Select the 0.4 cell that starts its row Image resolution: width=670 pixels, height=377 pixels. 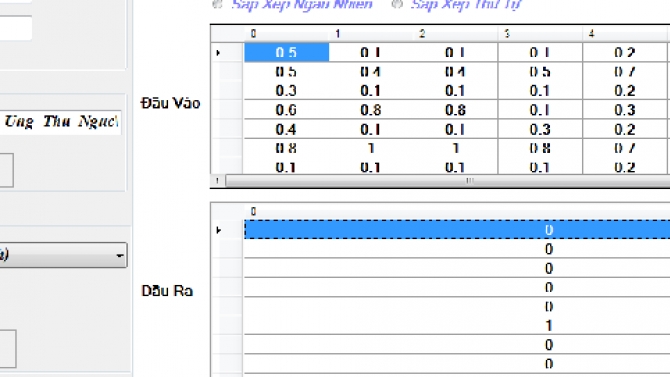click(286, 130)
